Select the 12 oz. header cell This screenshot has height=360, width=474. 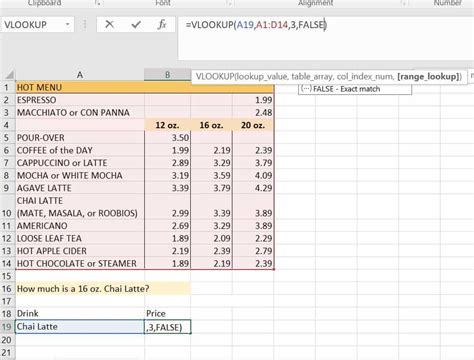tap(167, 125)
